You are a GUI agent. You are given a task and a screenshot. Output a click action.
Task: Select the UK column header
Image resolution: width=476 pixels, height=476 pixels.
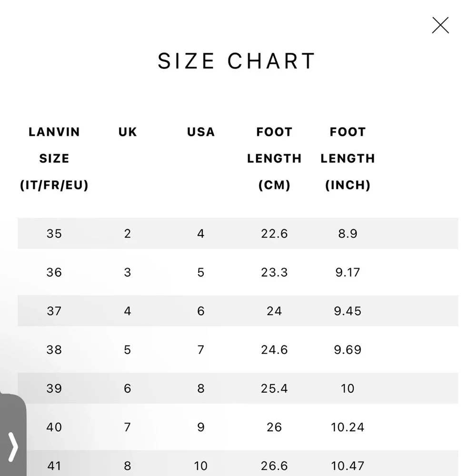(128, 132)
